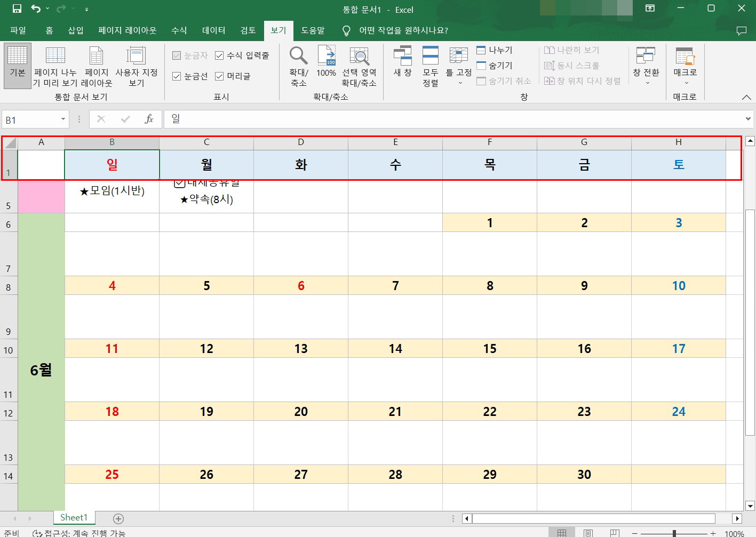Switch to the 검토 ribbon tab
Viewport: 756px width, 537px height.
click(x=248, y=30)
